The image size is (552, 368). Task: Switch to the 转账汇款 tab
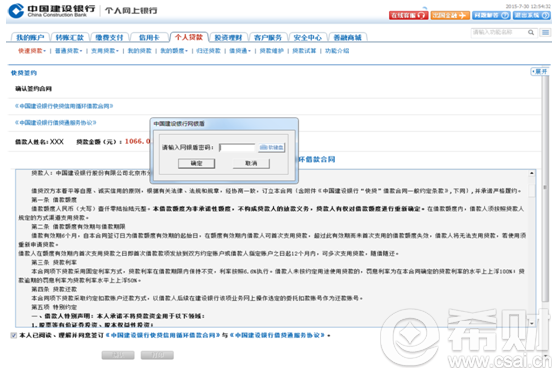click(x=70, y=37)
